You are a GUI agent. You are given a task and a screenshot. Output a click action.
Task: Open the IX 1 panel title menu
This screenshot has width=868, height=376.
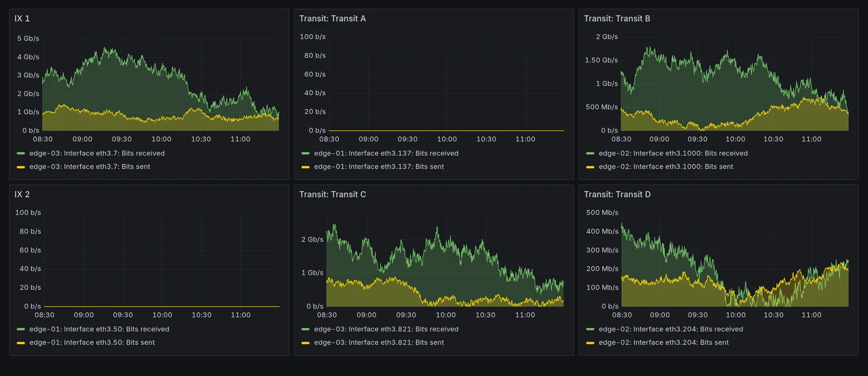click(22, 18)
